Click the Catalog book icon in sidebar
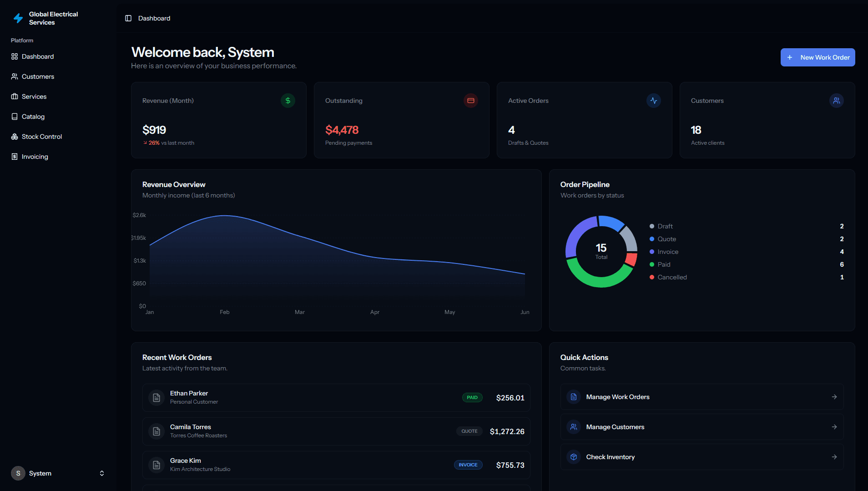 click(x=15, y=116)
